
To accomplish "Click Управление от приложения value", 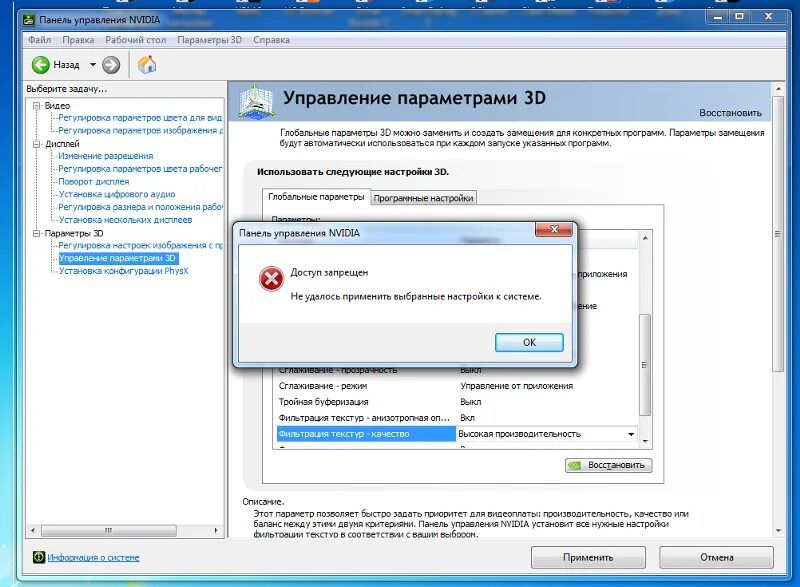I will point(516,386).
